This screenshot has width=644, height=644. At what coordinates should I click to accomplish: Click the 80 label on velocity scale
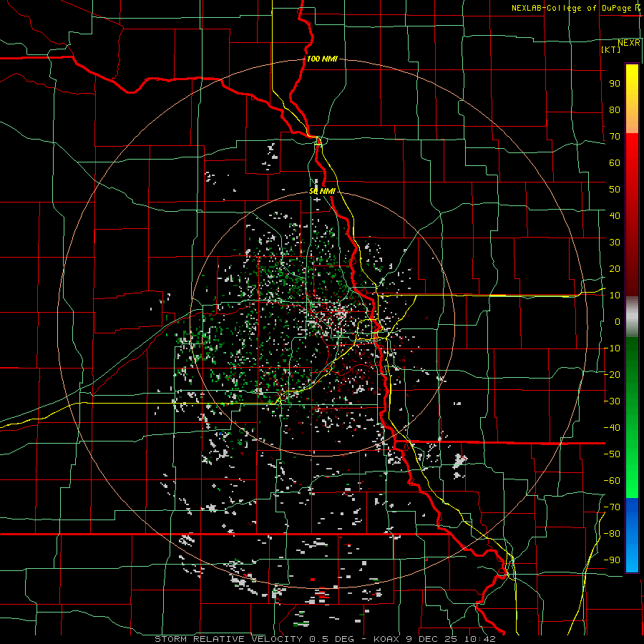(615, 109)
